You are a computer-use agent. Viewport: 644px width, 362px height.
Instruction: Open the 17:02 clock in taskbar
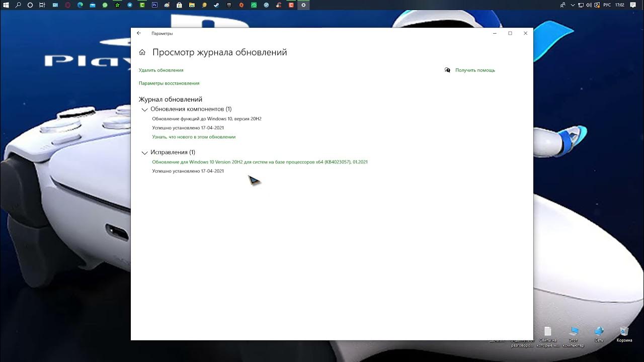620,5
